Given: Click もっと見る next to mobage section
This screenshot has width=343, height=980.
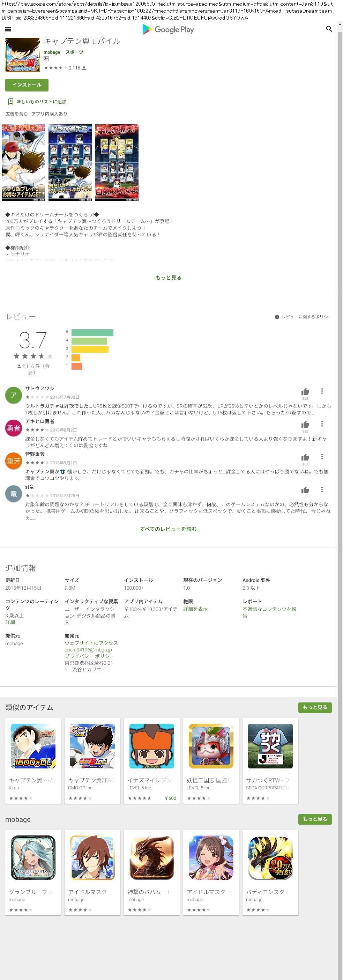Looking at the screenshot, I should pos(315,819).
